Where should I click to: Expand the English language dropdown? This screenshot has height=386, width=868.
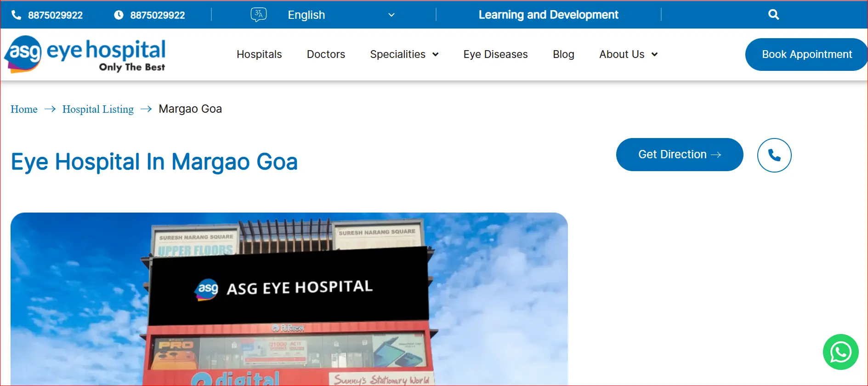tap(341, 15)
